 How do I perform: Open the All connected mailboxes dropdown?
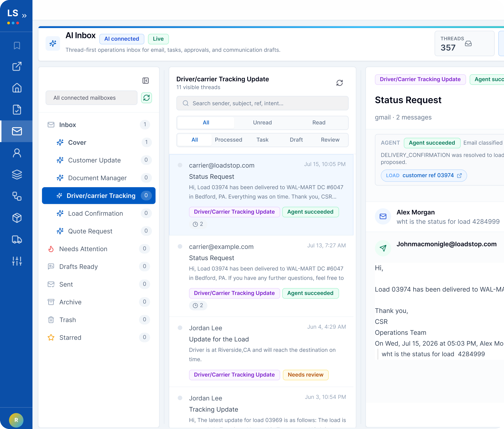91,98
